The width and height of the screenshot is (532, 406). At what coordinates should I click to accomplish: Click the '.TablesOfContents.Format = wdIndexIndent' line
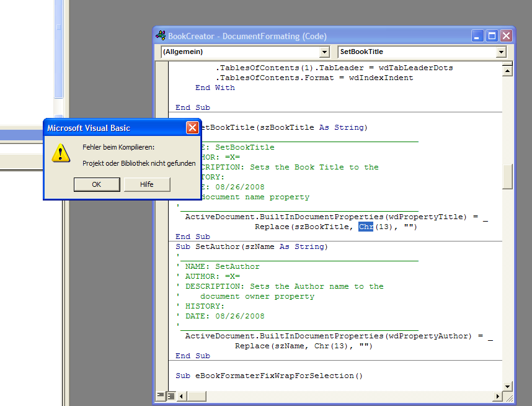coord(314,78)
